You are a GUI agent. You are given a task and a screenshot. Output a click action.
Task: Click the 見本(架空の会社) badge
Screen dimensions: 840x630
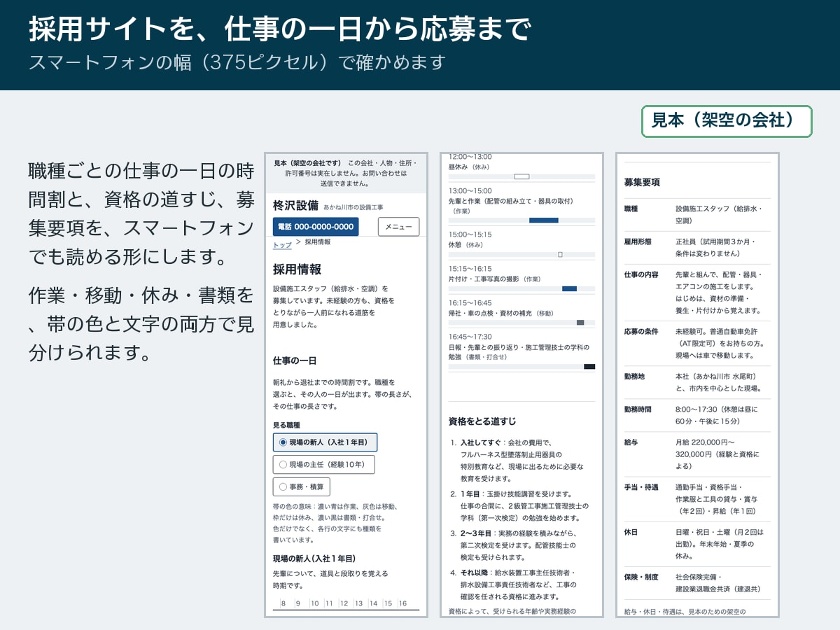coord(727,121)
